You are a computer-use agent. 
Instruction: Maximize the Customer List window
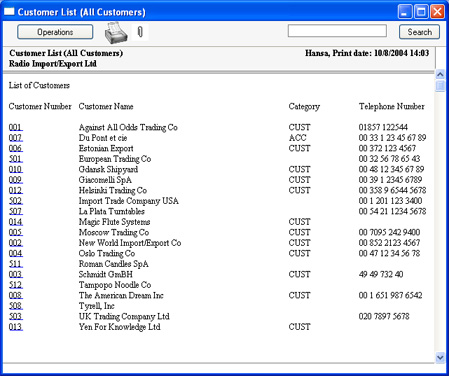[421, 12]
